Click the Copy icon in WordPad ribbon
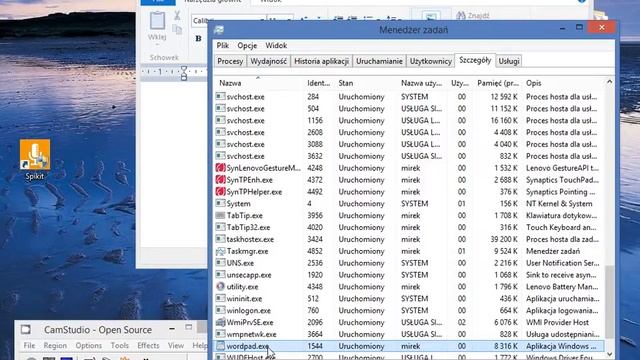The width and height of the screenshot is (640, 360). point(177,29)
